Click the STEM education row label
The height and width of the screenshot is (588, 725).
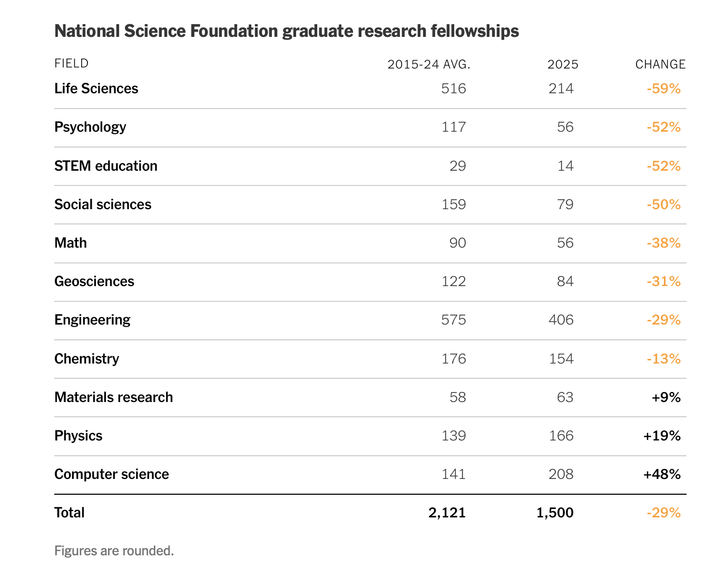(106, 166)
